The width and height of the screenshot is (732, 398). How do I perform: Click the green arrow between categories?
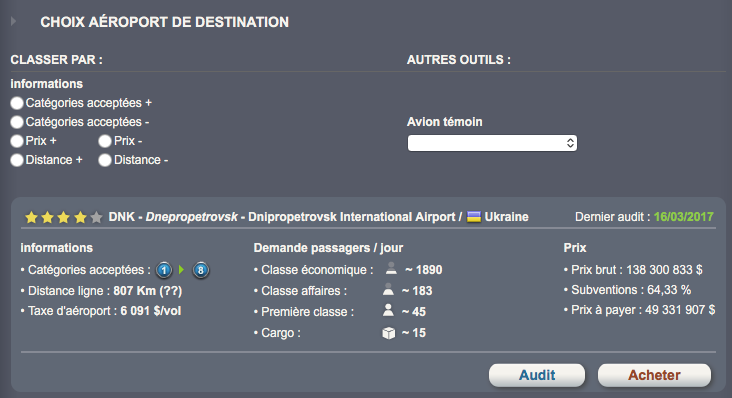pyautogui.click(x=182, y=270)
